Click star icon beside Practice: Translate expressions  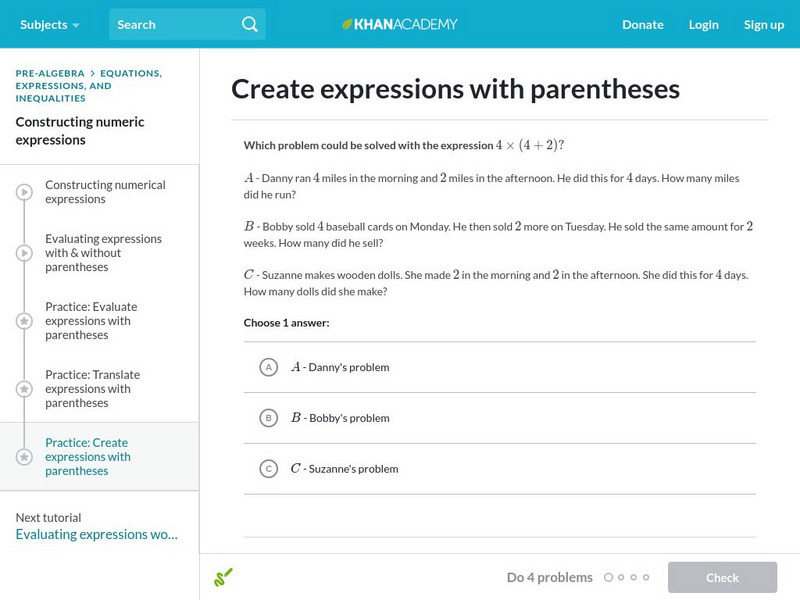coord(24,389)
